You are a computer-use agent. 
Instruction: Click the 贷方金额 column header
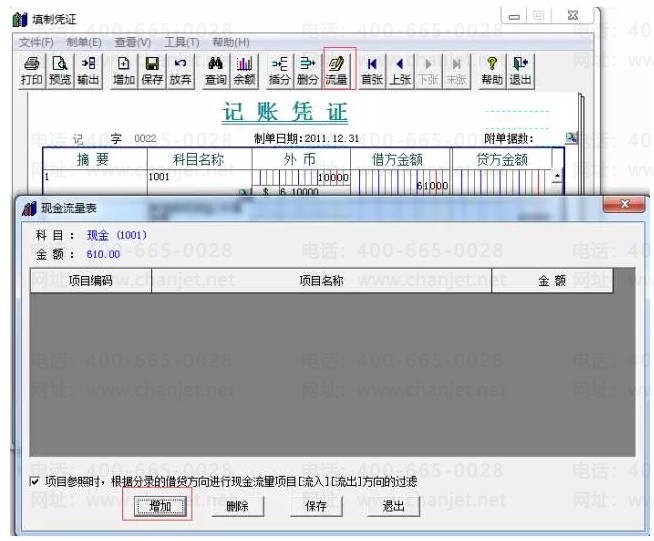(502, 159)
